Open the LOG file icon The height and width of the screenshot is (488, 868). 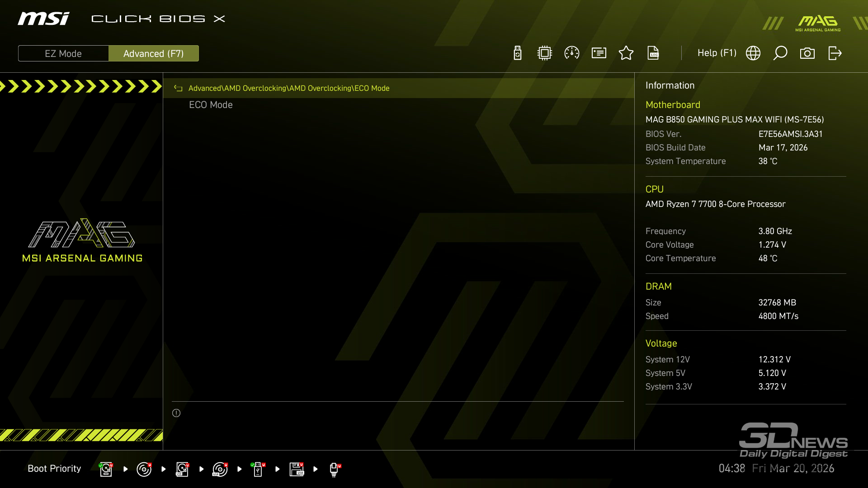coord(653,53)
